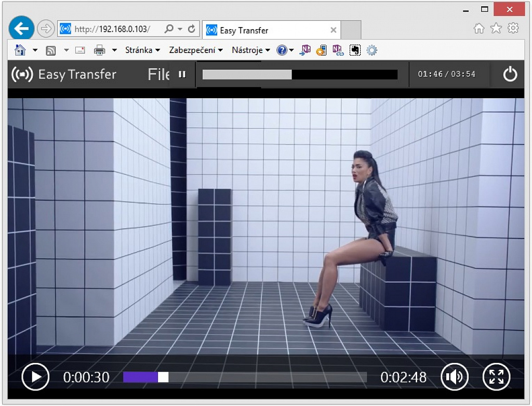Click the transfer progress bar
The height and width of the screenshot is (406, 532).
pyautogui.click(x=300, y=75)
